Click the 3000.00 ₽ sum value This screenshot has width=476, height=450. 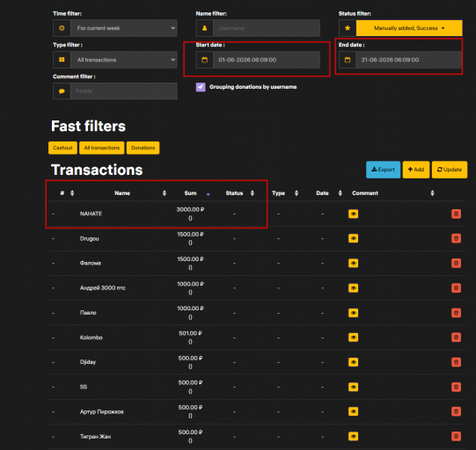pos(190,209)
